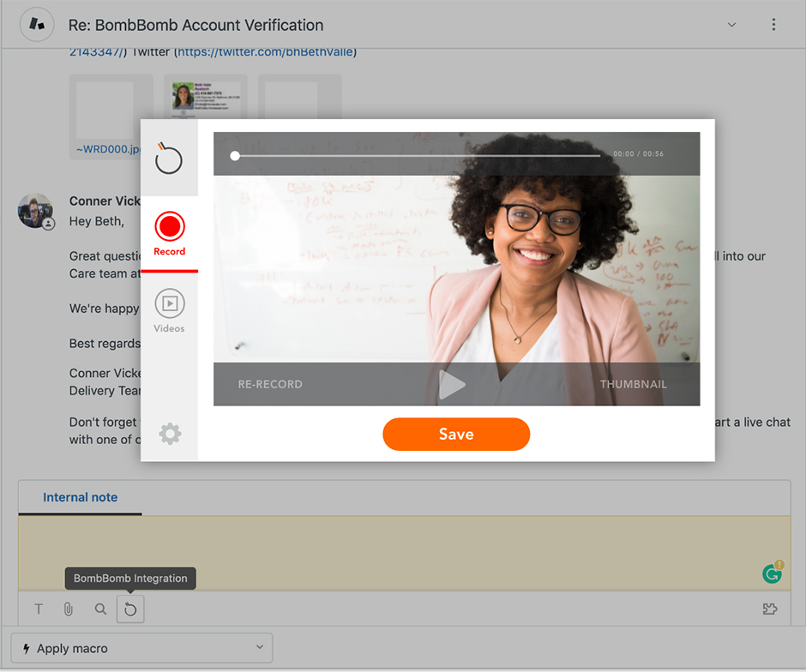Screen dimensions: 806x672
Task: Open the Twitter profile link
Action: point(265,52)
